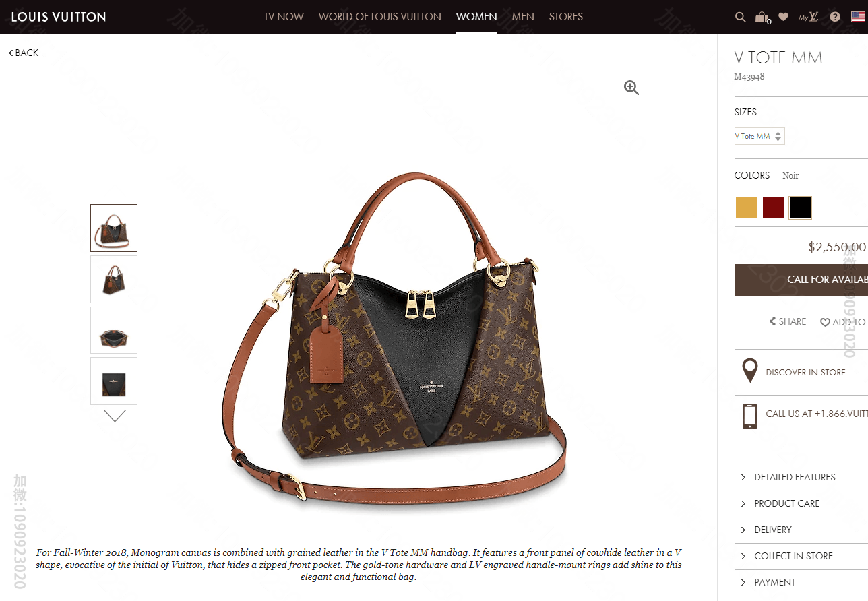
Task: Tap the phone icon for Call Us
Action: point(749,416)
